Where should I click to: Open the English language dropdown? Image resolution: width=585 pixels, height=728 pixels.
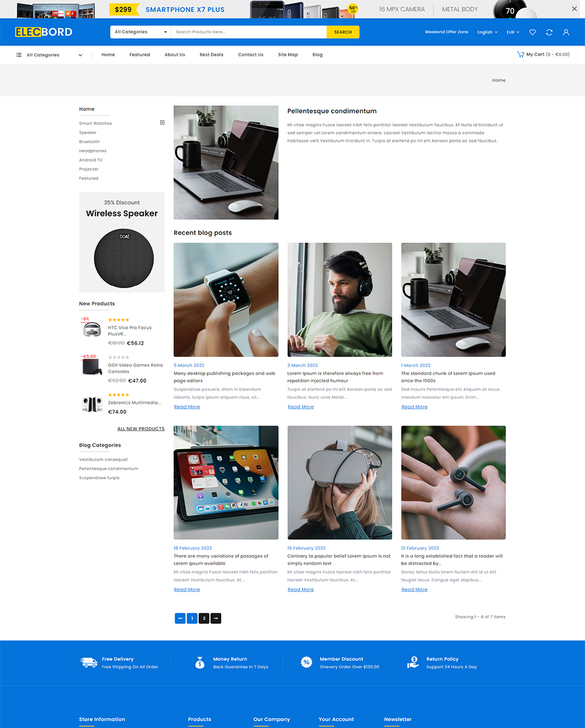pyautogui.click(x=487, y=32)
